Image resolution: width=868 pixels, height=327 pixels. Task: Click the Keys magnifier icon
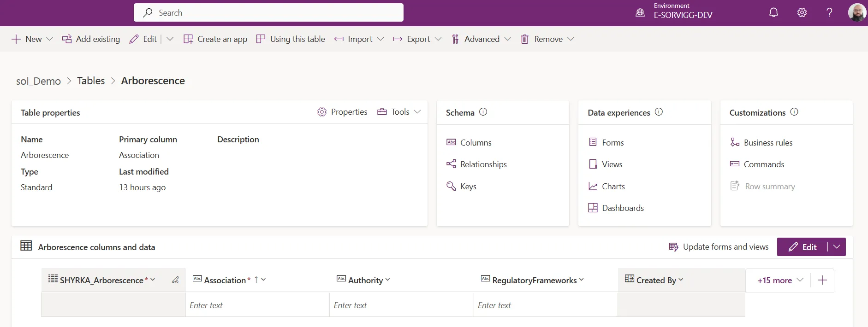[451, 186]
